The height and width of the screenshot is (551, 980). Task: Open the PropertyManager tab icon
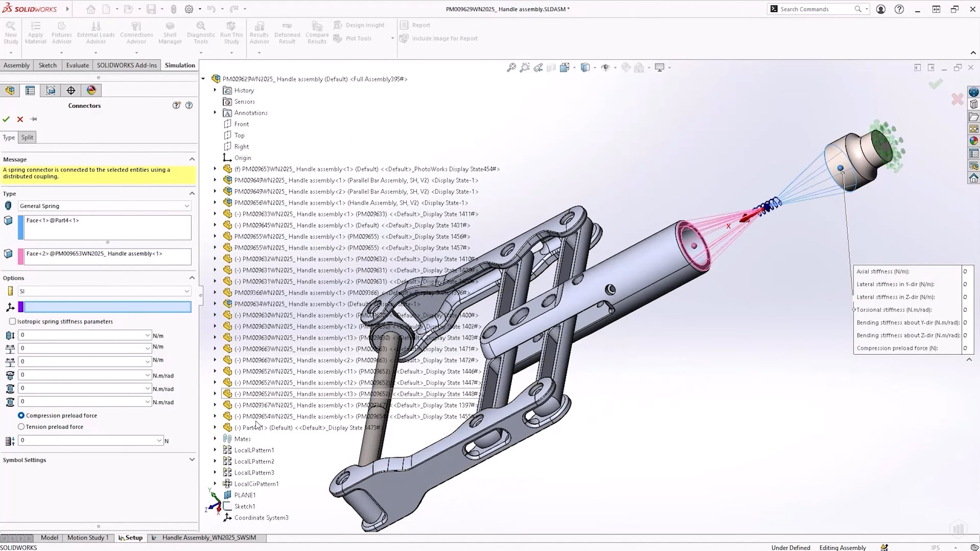30,90
